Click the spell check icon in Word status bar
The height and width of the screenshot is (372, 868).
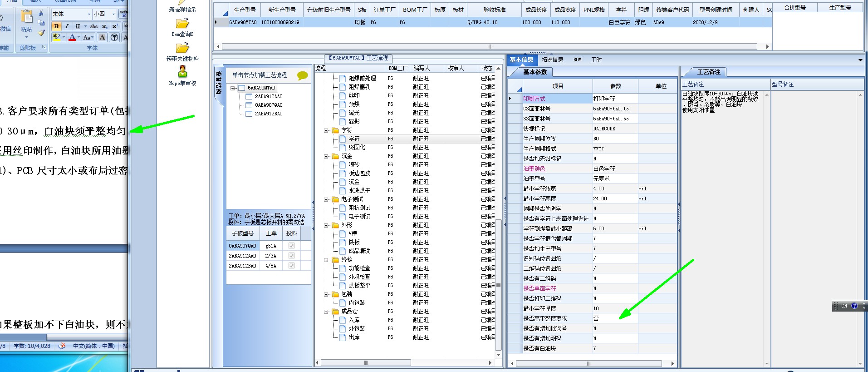(x=62, y=346)
